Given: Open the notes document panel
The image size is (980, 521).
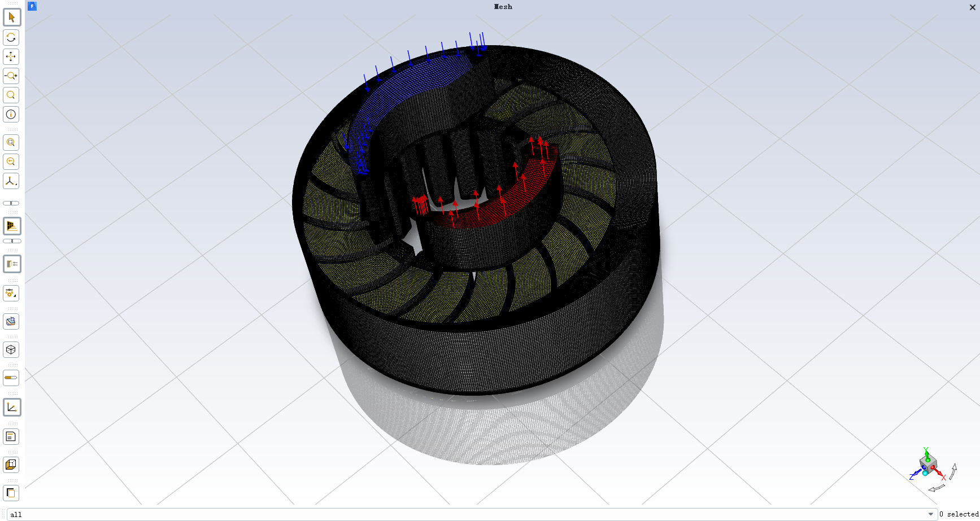Looking at the screenshot, I should pos(11,436).
